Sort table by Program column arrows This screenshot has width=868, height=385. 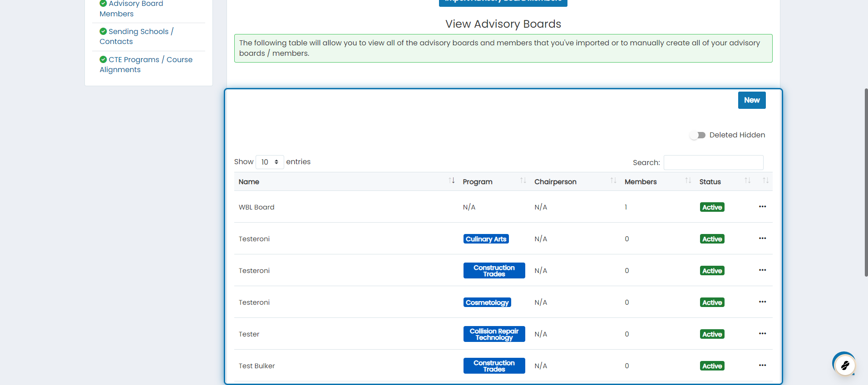point(523,180)
